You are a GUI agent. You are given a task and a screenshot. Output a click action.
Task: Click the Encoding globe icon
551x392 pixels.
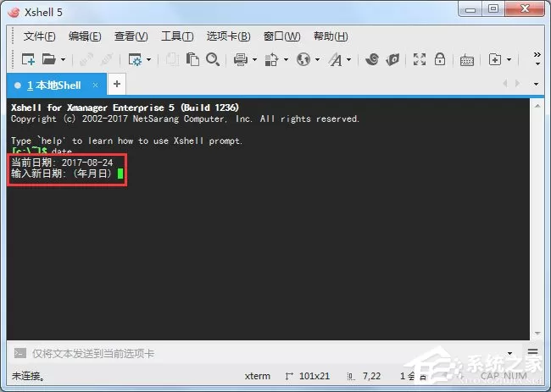(303, 59)
